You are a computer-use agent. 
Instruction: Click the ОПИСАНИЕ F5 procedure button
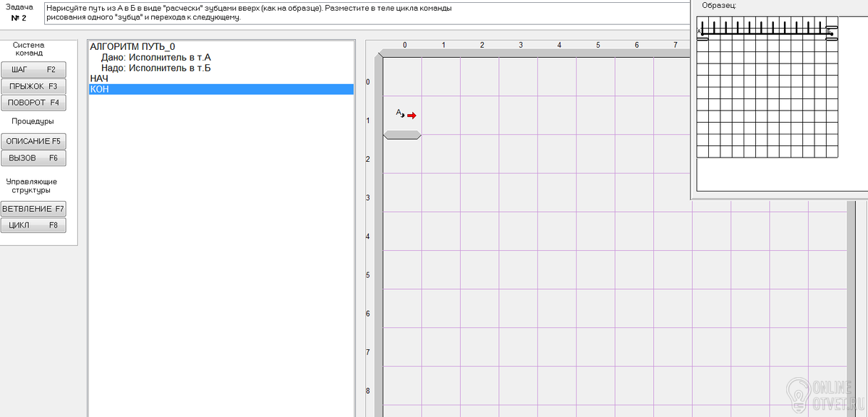coord(33,141)
